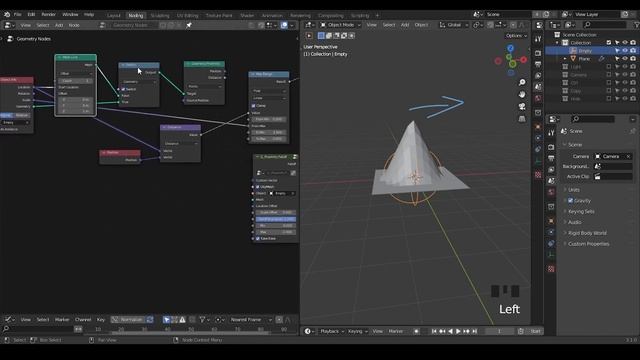
Task: Click the hand pan icon in viewport
Action: pyautogui.click(x=522, y=94)
